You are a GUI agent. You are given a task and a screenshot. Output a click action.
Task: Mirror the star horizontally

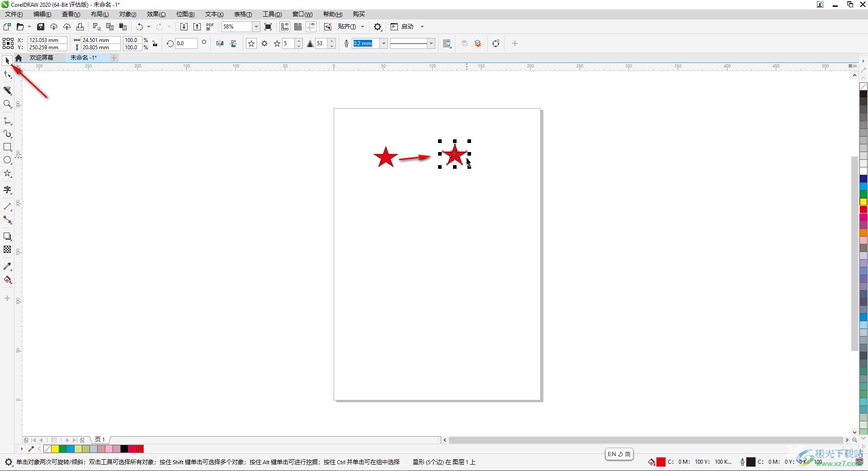220,43
